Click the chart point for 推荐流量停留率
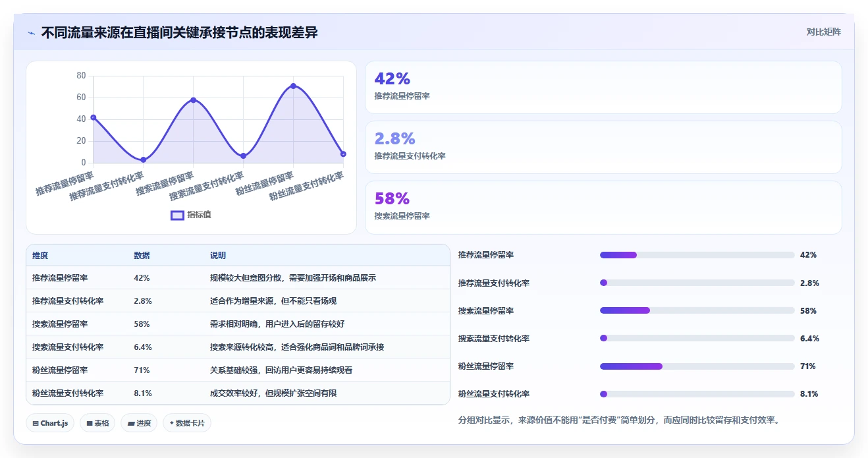This screenshot has height=458, width=868. 94,117
